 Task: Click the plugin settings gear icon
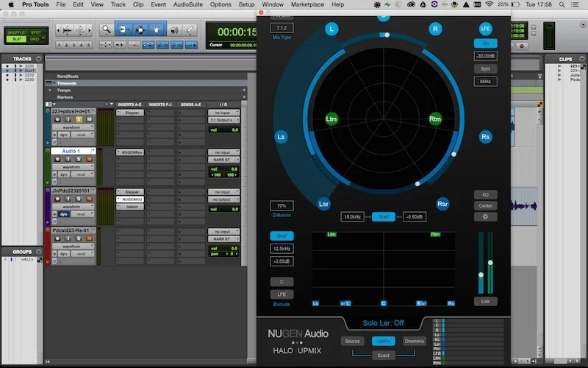[485, 216]
